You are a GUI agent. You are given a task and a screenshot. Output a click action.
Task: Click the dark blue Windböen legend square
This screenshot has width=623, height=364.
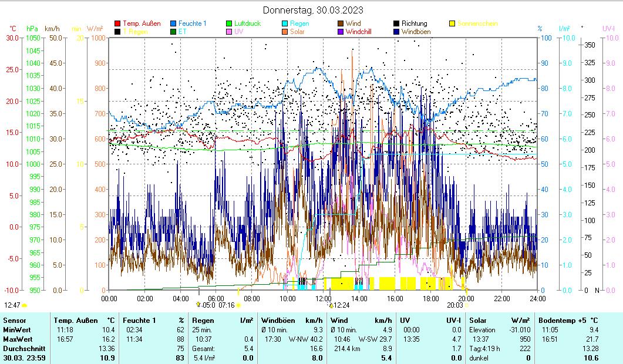click(x=397, y=32)
